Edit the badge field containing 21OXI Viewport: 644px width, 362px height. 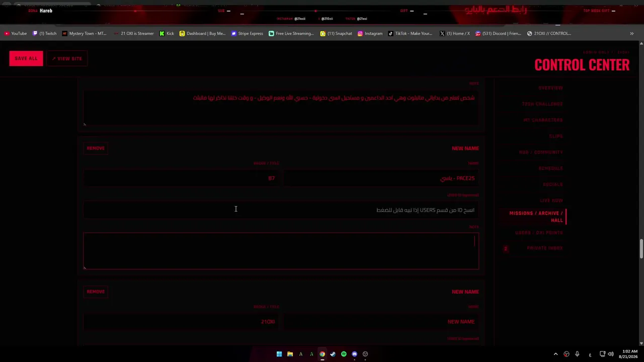181,322
